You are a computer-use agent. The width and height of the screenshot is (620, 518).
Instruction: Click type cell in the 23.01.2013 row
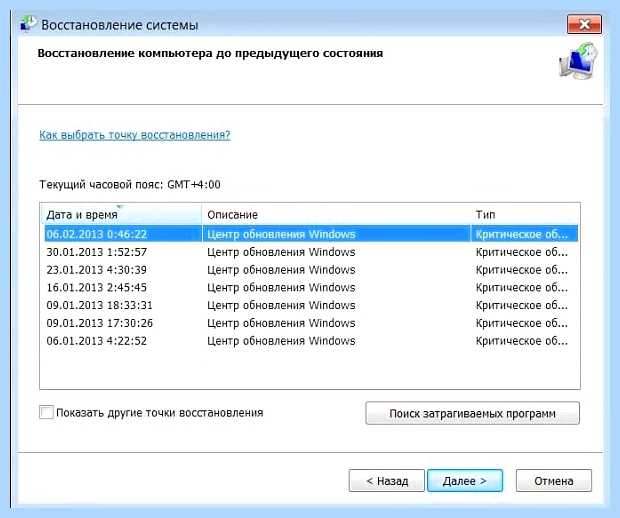click(x=522, y=270)
